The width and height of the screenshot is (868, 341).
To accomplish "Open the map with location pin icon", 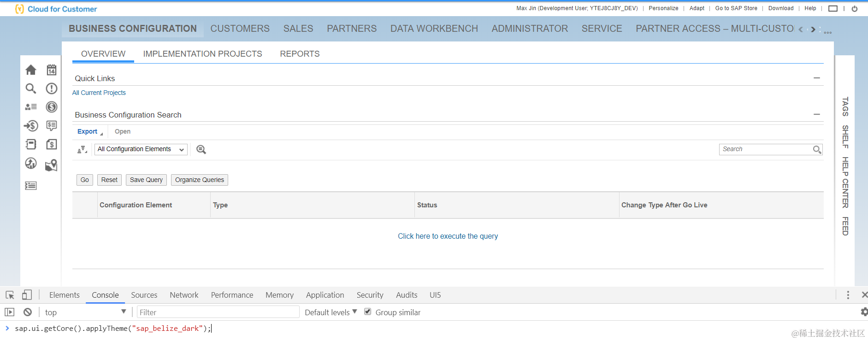I will (x=51, y=165).
